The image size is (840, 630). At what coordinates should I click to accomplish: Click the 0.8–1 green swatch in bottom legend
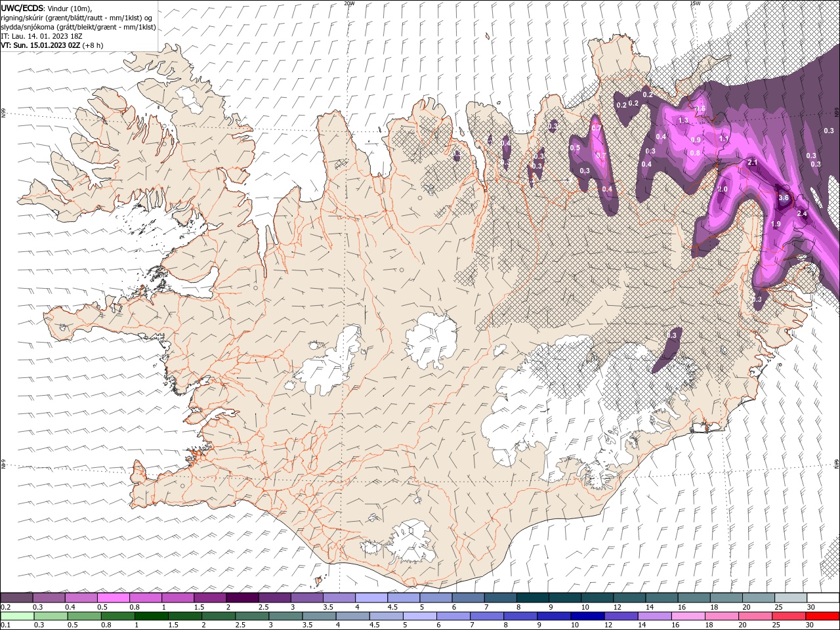click(118, 616)
